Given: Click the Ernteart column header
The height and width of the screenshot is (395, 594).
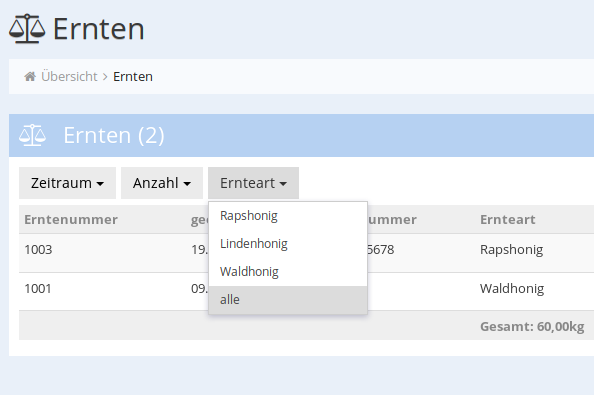Looking at the screenshot, I should (x=508, y=220).
